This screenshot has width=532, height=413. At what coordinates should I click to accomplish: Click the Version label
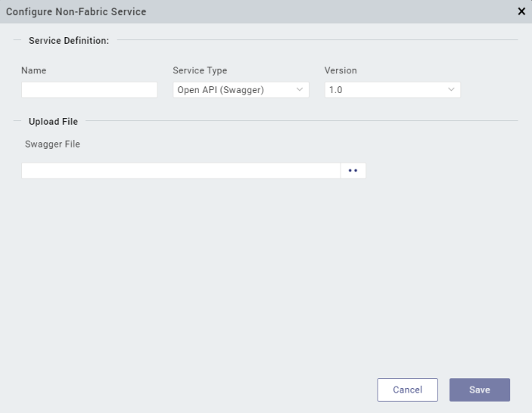tap(341, 70)
